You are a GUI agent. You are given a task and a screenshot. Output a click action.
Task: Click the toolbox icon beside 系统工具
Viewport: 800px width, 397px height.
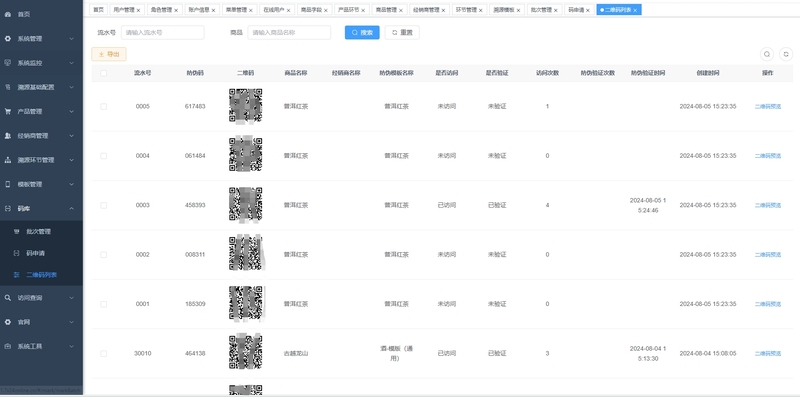click(8, 346)
